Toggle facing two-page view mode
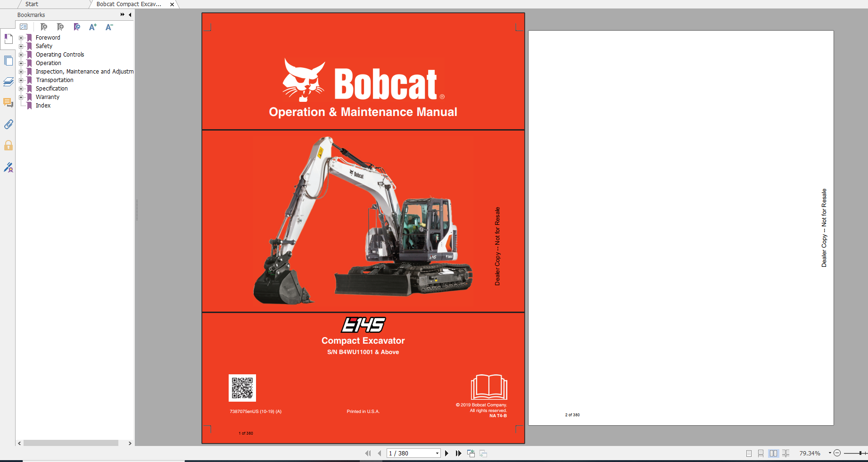The image size is (868, 462). (773, 453)
